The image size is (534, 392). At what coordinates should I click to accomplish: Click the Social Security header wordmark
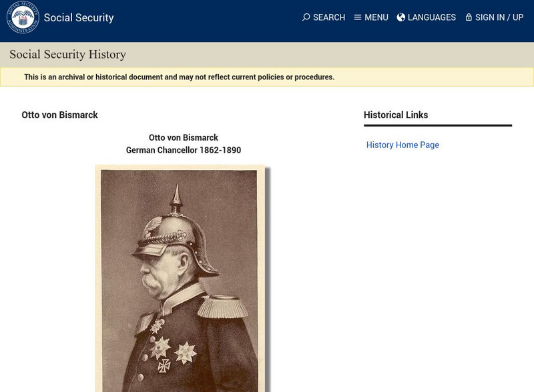coord(79,17)
